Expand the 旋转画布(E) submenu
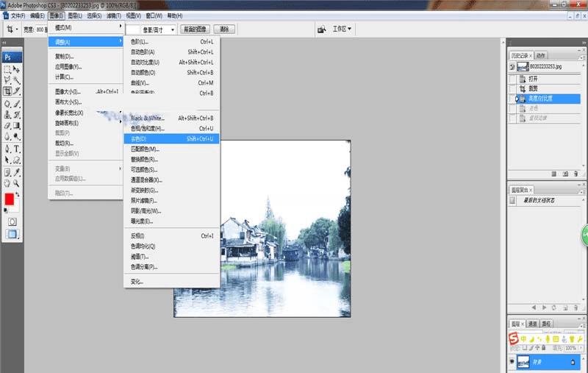The height and width of the screenshot is (373, 588). click(x=86, y=123)
